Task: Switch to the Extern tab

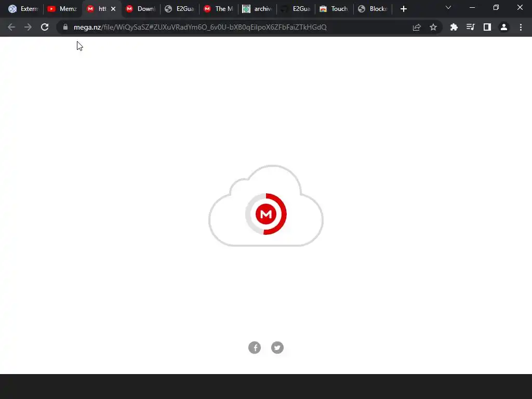Action: pyautogui.click(x=23, y=9)
